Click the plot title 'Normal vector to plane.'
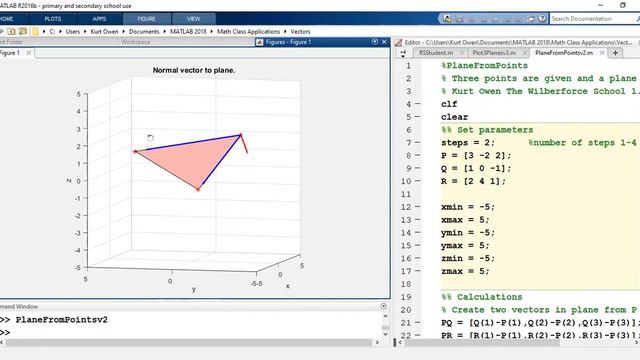This screenshot has height=360, width=640. [x=194, y=70]
